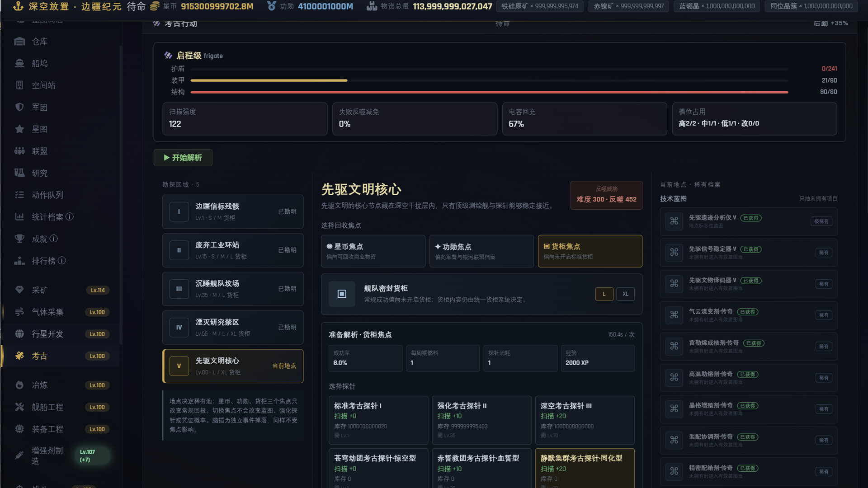Select 静默集群考古探针·同化型 probe card
This screenshot has width=868, height=488.
click(585, 468)
